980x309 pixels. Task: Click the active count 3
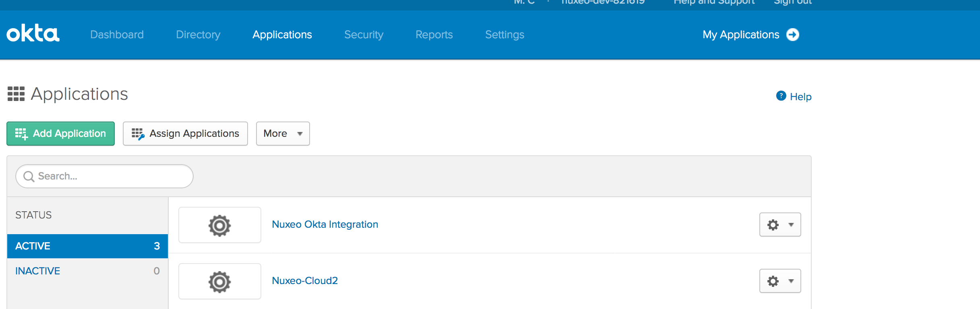pyautogui.click(x=157, y=246)
